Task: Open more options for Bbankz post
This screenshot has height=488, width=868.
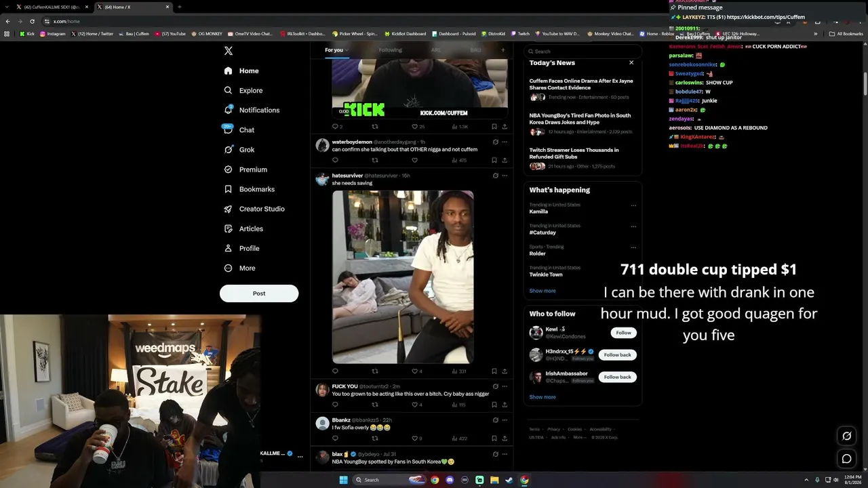Action: pos(505,420)
